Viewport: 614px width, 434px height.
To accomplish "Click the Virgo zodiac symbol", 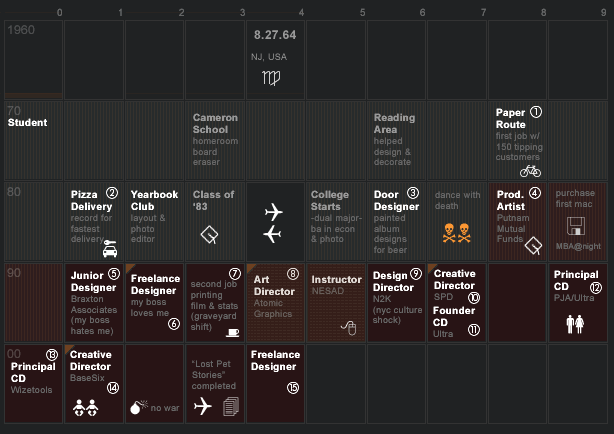I will point(271,78).
